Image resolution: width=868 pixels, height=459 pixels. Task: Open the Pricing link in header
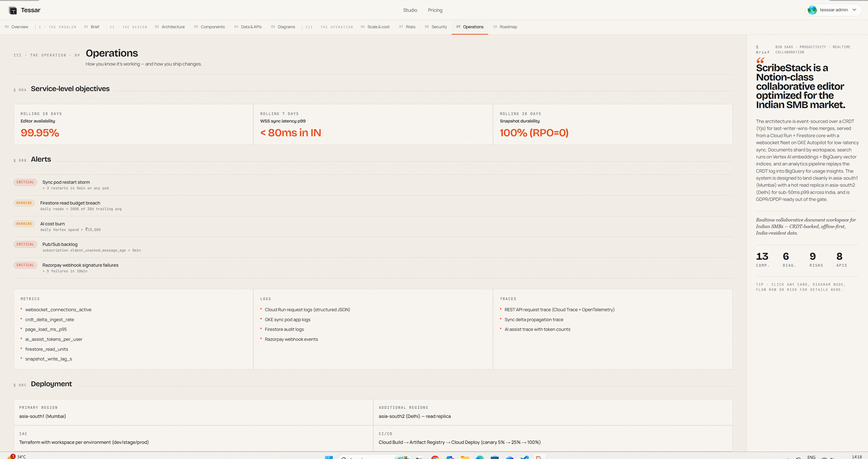tap(435, 10)
